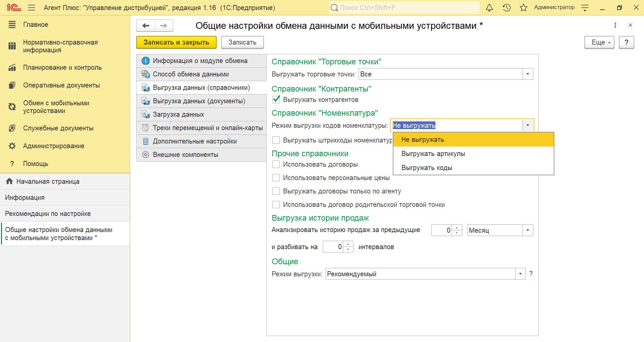Enable Использовать договоры checkbox
644x342 pixels.
[276, 164]
